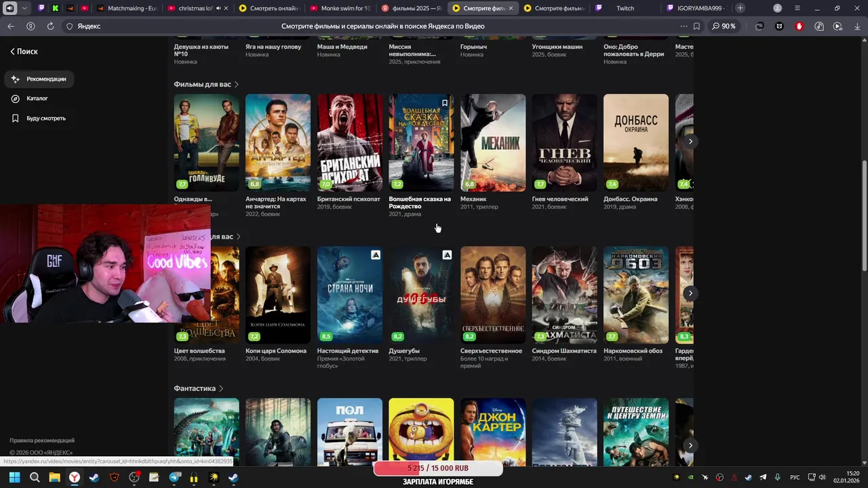Viewport: 868px width, 488px height.
Task: Click the red adblock extension icon
Action: (799, 26)
